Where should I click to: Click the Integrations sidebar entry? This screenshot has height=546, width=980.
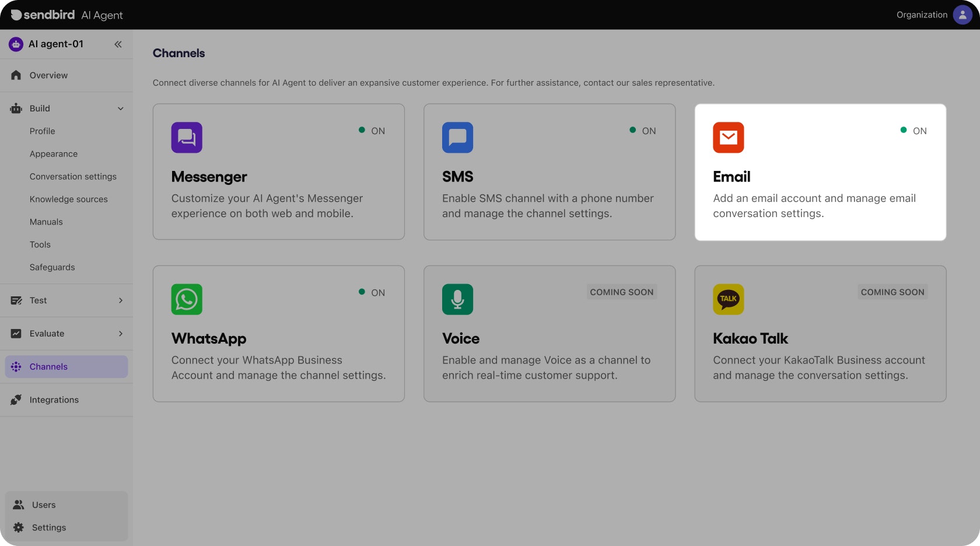pyautogui.click(x=54, y=400)
